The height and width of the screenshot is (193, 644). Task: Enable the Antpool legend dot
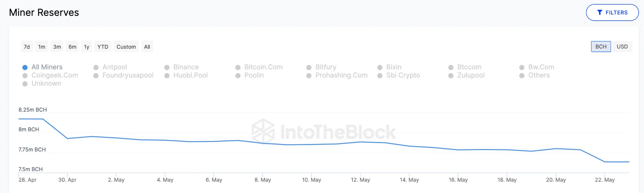tap(96, 67)
